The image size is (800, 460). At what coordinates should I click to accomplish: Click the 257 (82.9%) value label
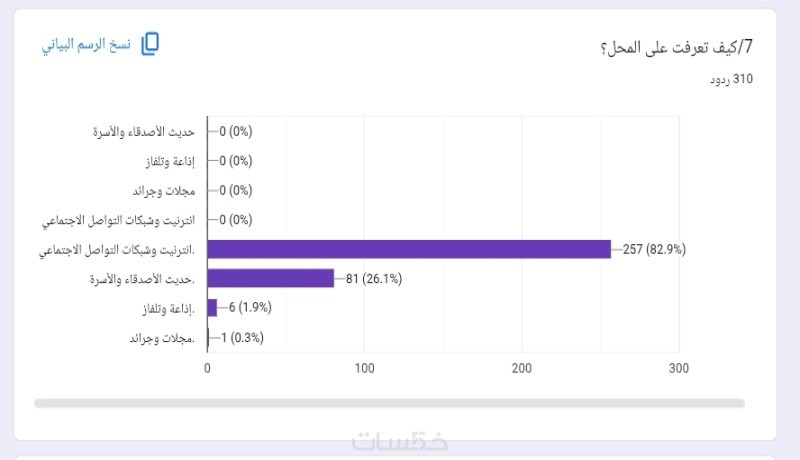[654, 249]
